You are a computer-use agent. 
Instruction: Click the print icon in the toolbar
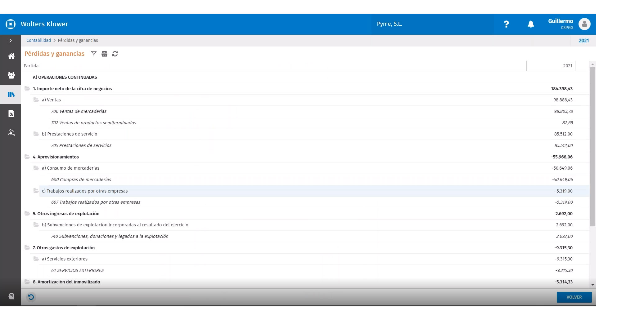pyautogui.click(x=105, y=54)
